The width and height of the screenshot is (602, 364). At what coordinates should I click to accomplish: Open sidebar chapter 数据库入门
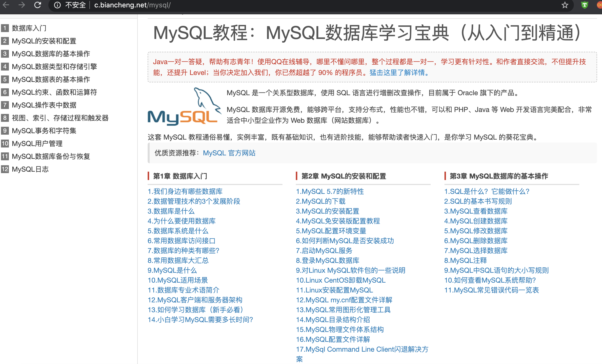pos(29,28)
